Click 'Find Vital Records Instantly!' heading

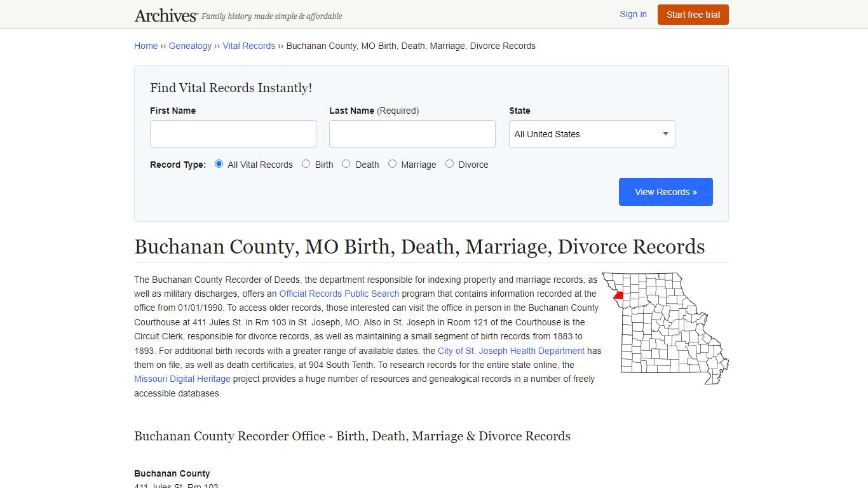(x=231, y=88)
